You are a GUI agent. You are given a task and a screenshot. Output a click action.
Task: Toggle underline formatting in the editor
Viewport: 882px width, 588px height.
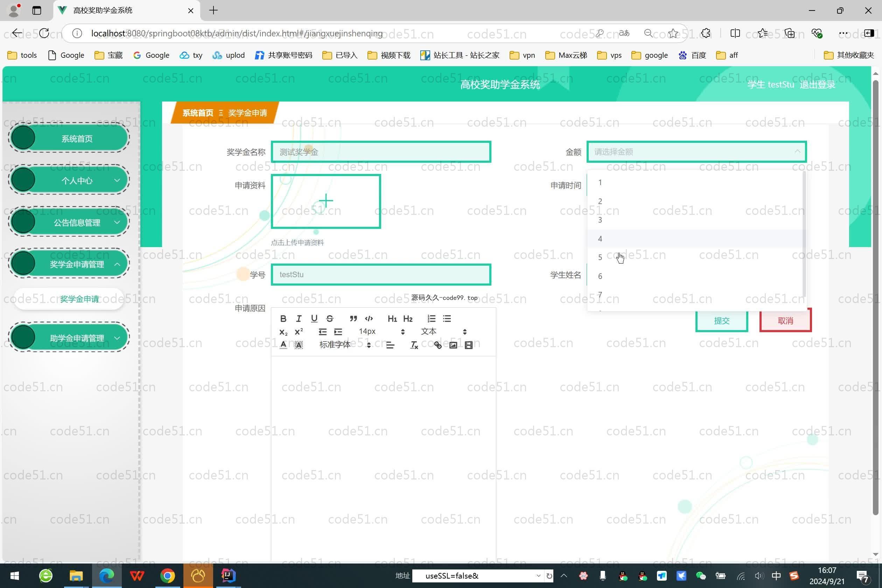pyautogui.click(x=314, y=319)
